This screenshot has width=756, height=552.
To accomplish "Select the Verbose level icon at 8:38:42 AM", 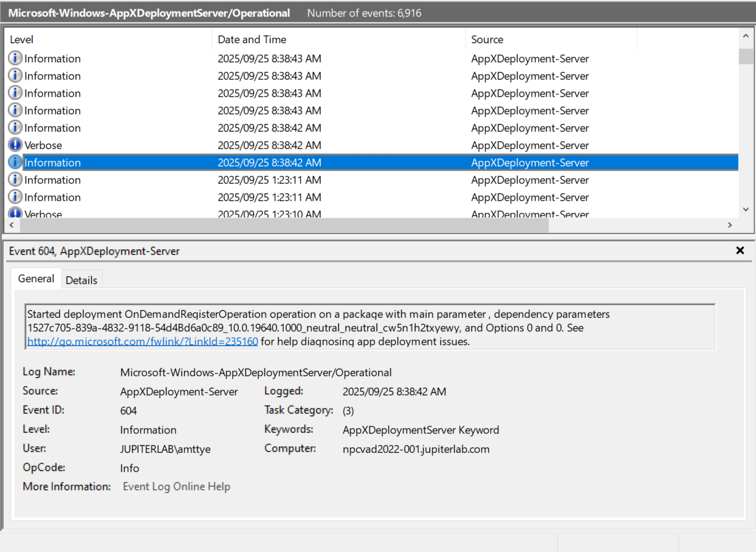I will point(15,145).
